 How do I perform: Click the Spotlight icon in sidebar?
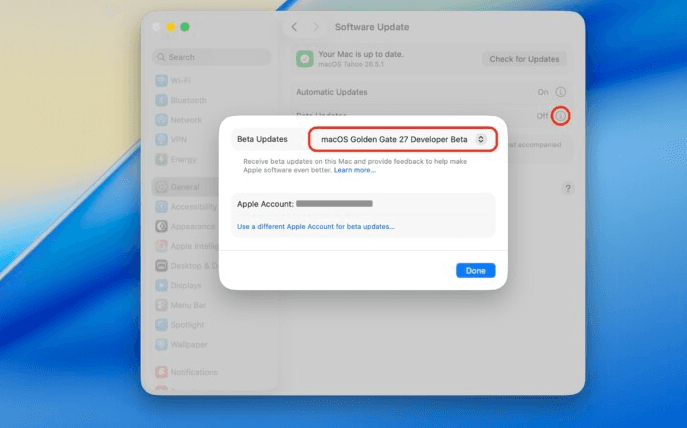pos(161,325)
